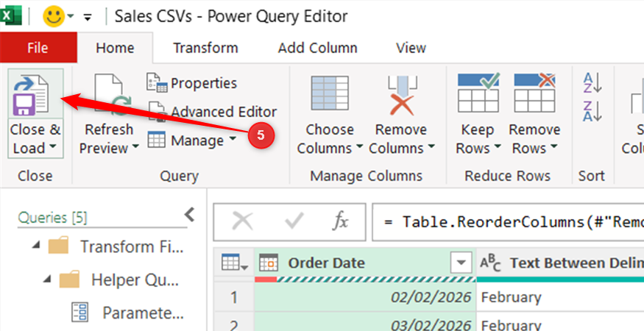Expand the Refresh Preview dropdown arrow

tap(135, 146)
